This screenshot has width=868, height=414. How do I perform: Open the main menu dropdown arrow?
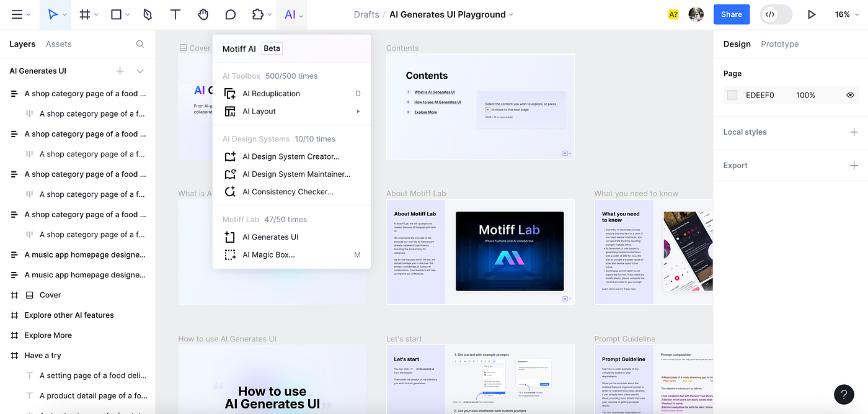pos(29,15)
